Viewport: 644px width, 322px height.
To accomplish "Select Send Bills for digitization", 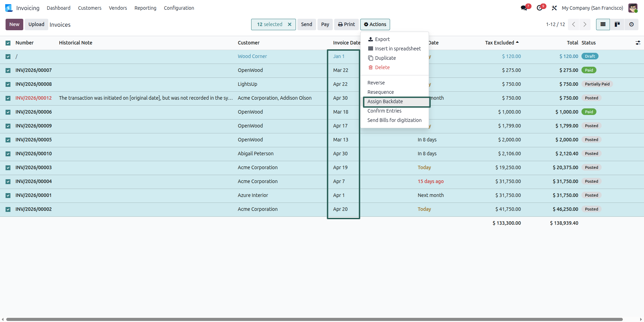I will click(x=395, y=120).
